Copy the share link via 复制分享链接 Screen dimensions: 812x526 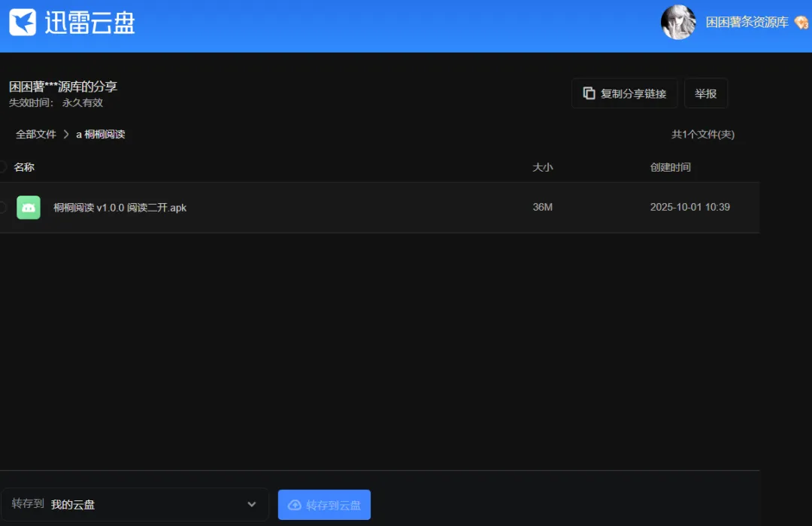click(x=625, y=93)
